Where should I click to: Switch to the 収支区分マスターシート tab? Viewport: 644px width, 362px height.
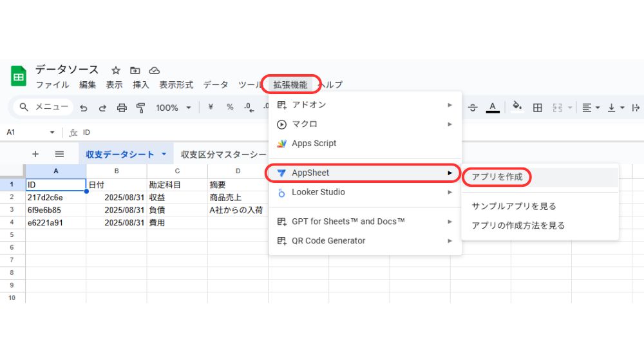[x=223, y=154]
